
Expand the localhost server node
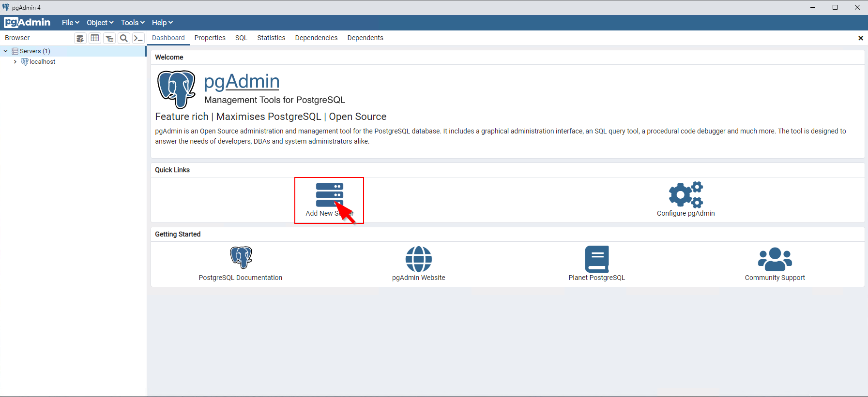point(15,62)
